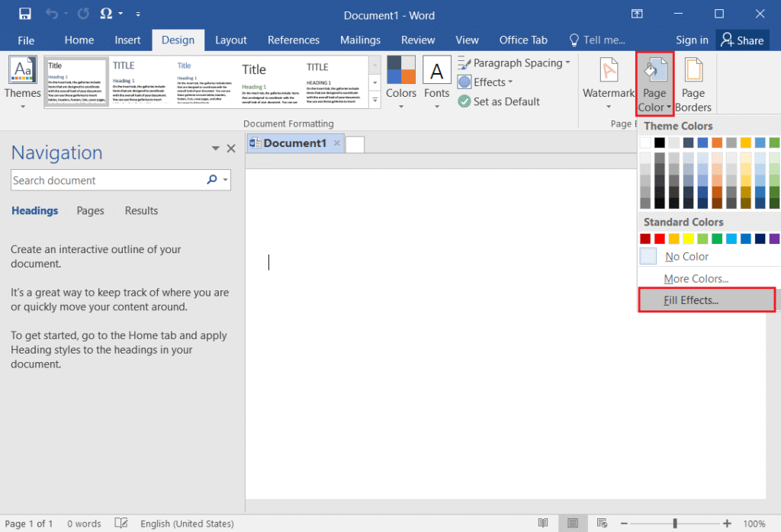Click the Save icon in Quick Access Toolbar
Screen dimensions: 781x532
tap(25, 13)
